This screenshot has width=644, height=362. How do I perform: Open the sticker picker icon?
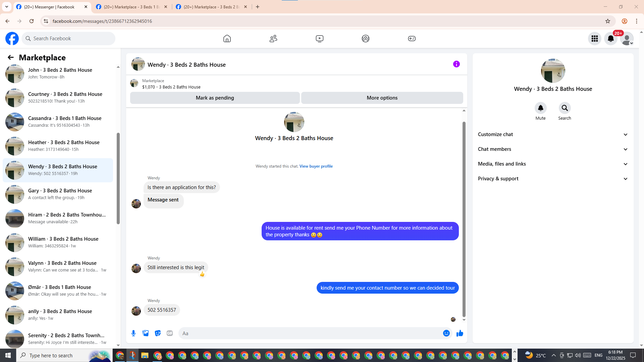point(158,333)
